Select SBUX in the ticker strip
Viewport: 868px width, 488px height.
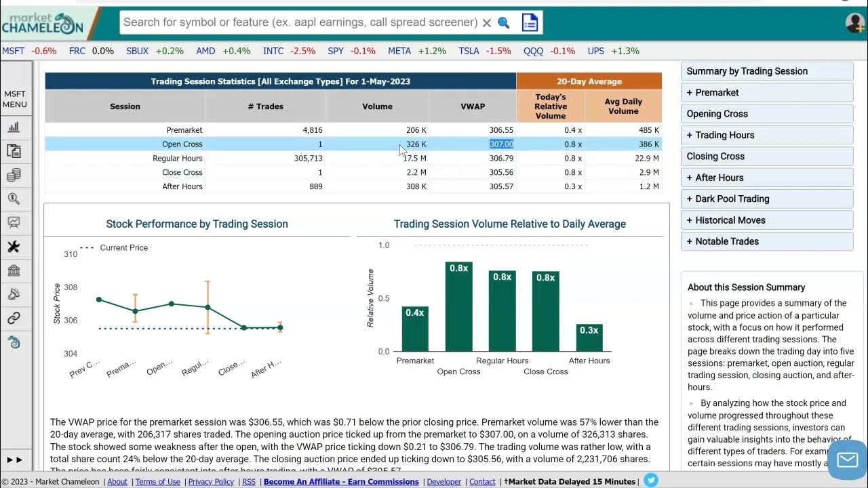point(137,51)
